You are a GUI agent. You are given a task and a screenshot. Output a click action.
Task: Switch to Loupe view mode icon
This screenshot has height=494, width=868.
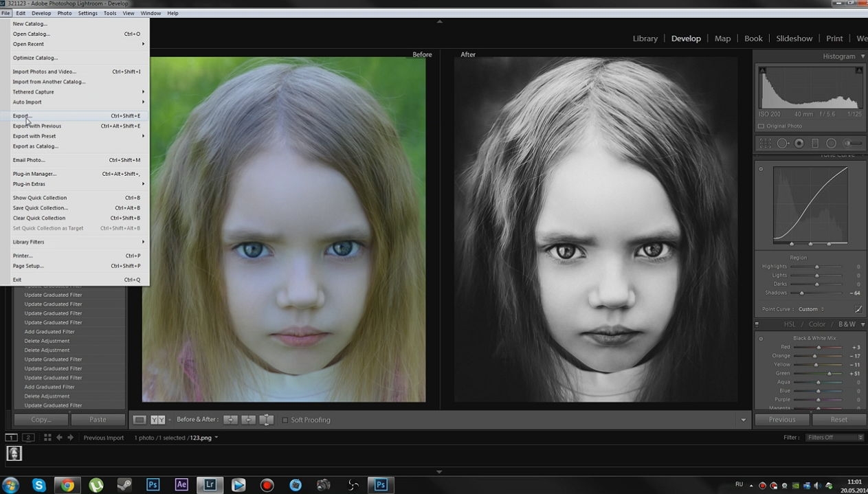pyautogui.click(x=140, y=420)
